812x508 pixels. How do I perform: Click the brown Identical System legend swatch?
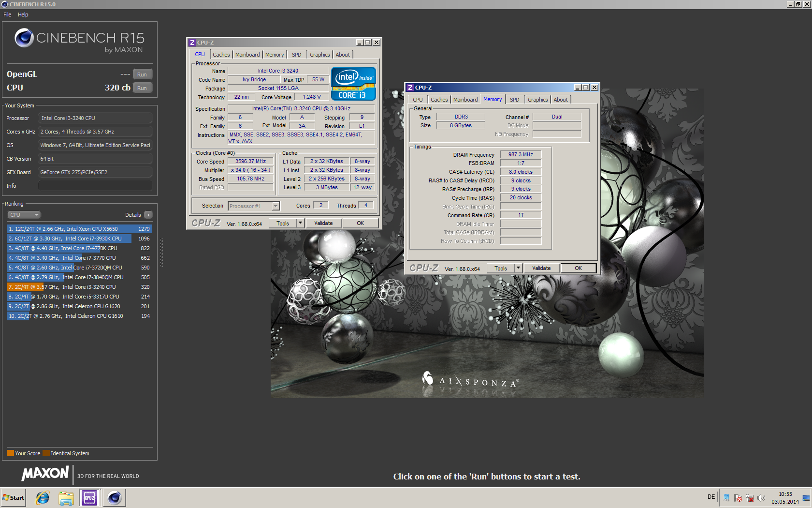46,453
